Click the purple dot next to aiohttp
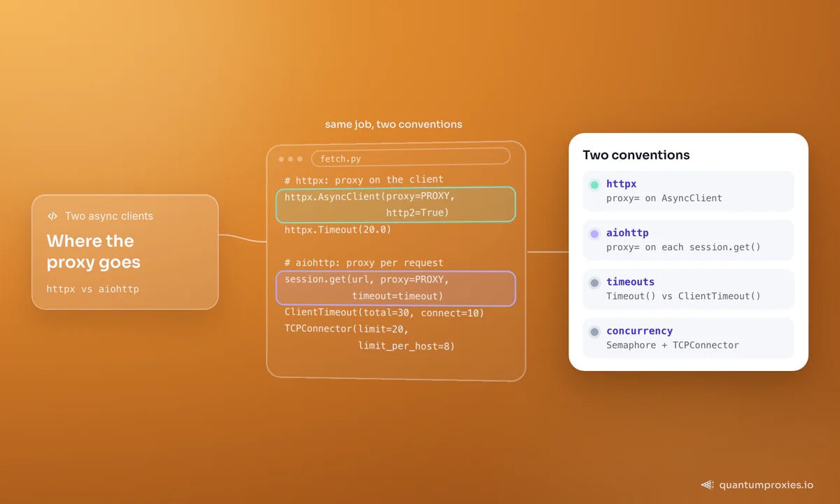The height and width of the screenshot is (504, 840). pos(594,234)
